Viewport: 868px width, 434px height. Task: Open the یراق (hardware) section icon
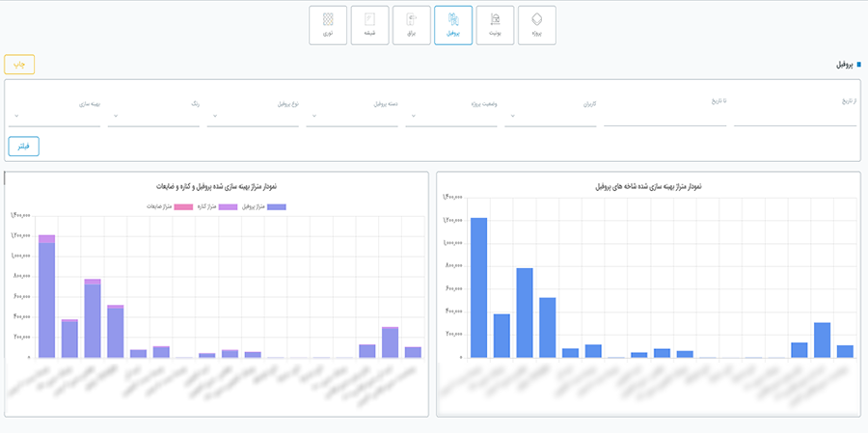[412, 25]
